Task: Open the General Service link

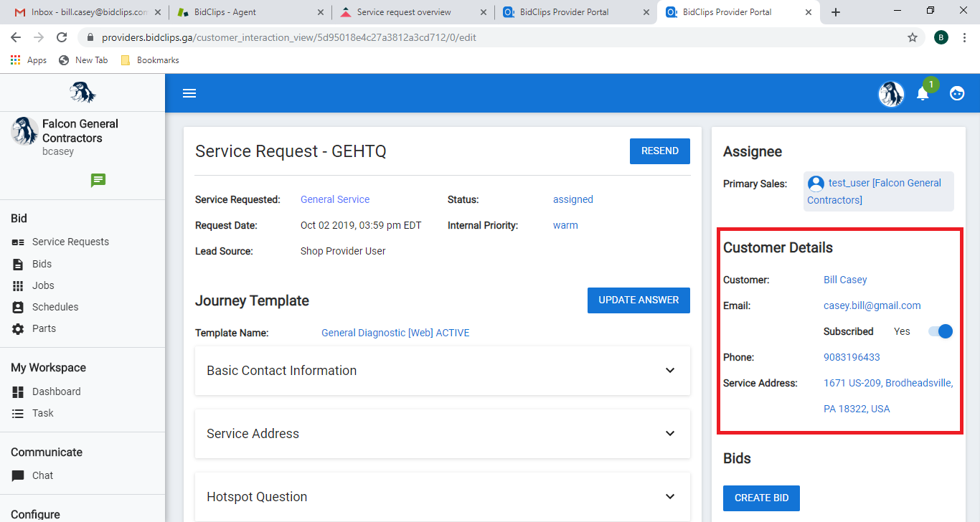Action: pyautogui.click(x=335, y=199)
